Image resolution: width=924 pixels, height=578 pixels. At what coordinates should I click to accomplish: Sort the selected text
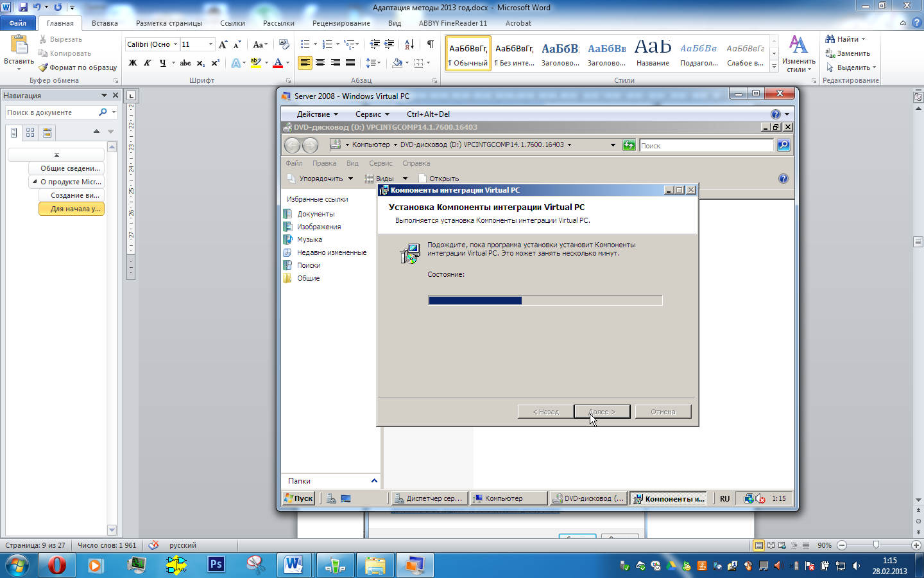(x=409, y=44)
